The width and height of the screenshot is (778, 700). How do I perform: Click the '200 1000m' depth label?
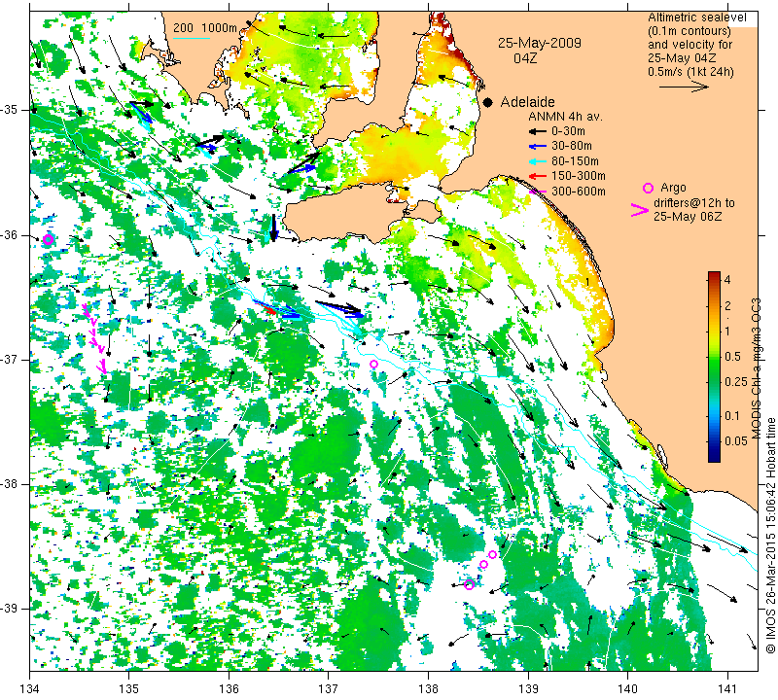205,28
